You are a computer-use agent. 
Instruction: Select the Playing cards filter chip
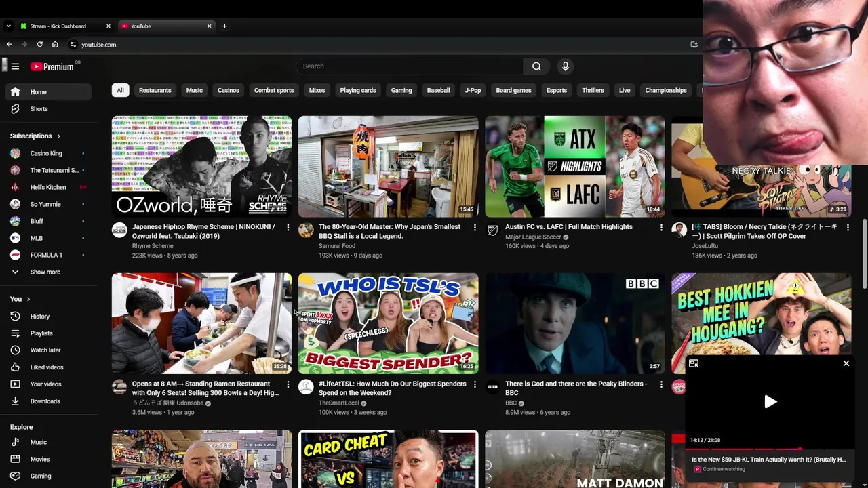[x=358, y=90]
